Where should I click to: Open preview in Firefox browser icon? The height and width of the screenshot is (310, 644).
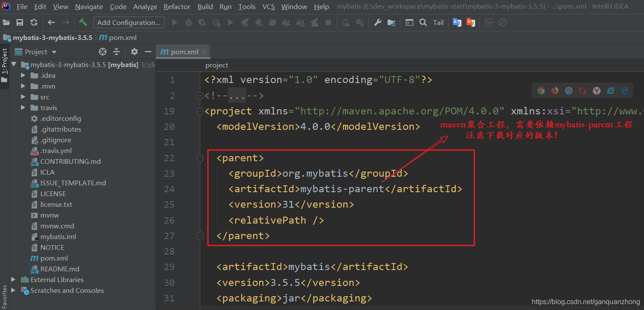(555, 90)
